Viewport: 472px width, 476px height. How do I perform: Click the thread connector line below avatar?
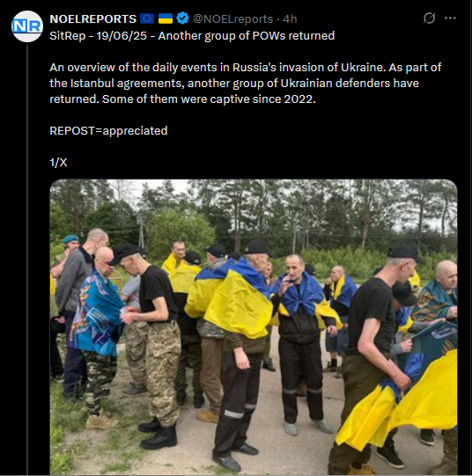coord(27,260)
